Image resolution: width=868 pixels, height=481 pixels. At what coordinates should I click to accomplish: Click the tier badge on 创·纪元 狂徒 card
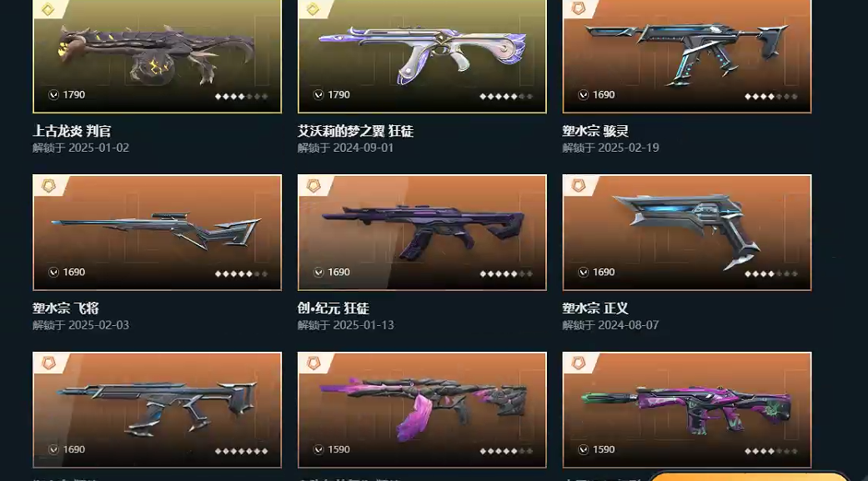click(x=314, y=186)
